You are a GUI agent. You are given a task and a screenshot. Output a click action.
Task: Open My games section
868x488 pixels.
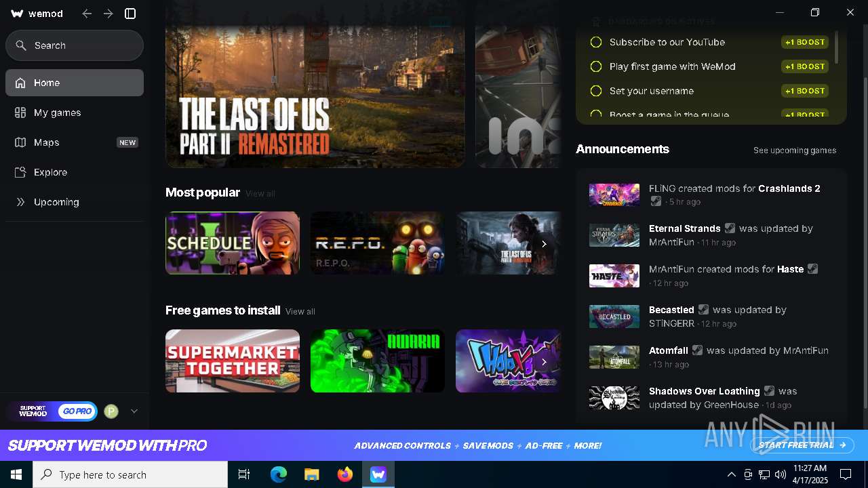coord(75,113)
